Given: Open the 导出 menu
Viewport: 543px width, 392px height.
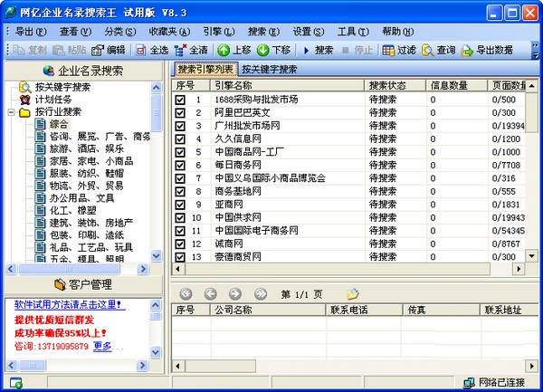Looking at the screenshot, I should [x=31, y=32].
